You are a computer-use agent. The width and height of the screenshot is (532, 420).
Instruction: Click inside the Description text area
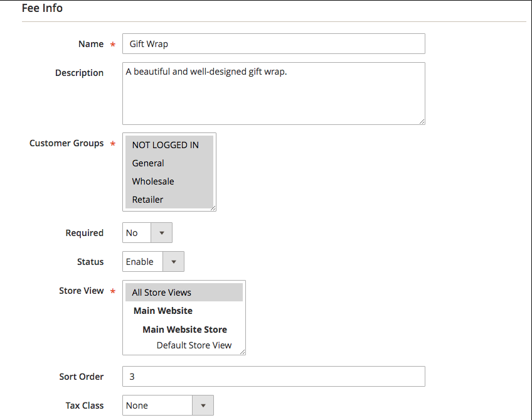(x=274, y=94)
